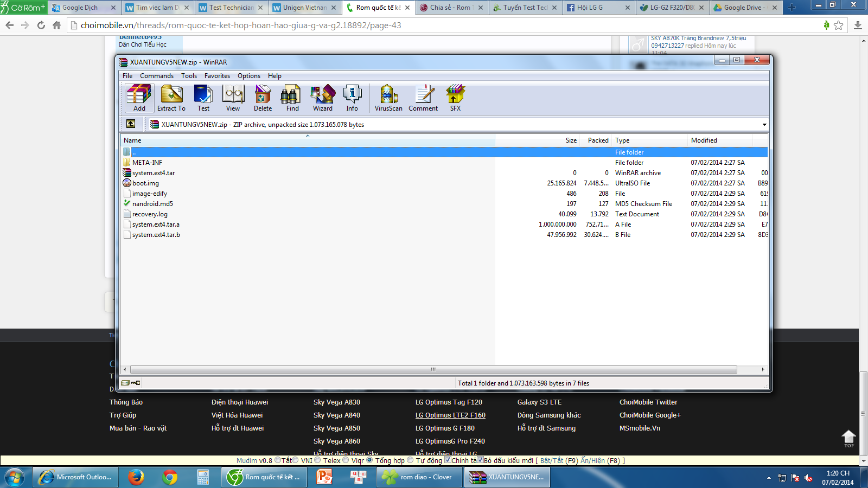The height and width of the screenshot is (488, 868).
Task: Open the Tools menu
Action: (x=189, y=76)
